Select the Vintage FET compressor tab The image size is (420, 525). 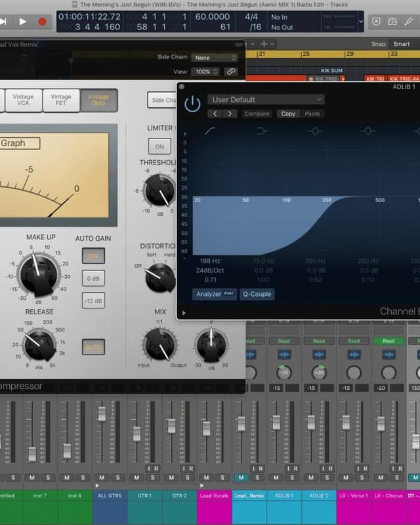pos(61,100)
